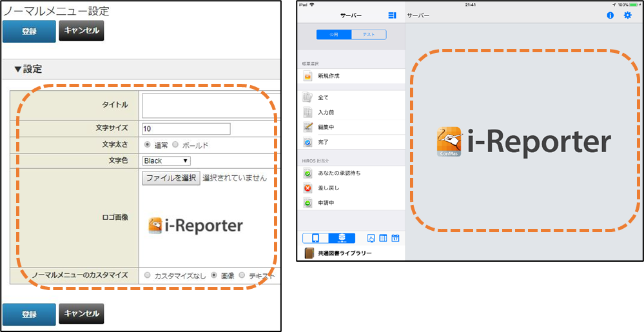Click the bottom キャンセル button
Screen dimensions: 644x332
[x=81, y=314]
